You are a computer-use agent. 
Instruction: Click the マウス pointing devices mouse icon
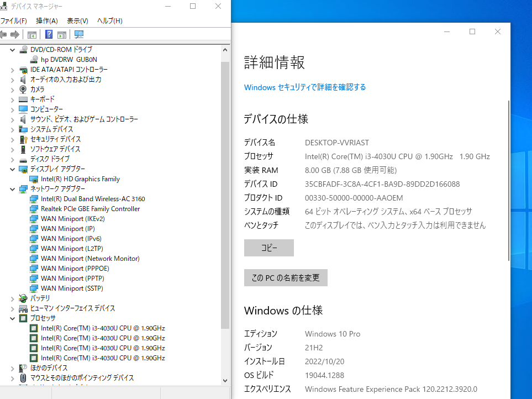tap(23, 377)
